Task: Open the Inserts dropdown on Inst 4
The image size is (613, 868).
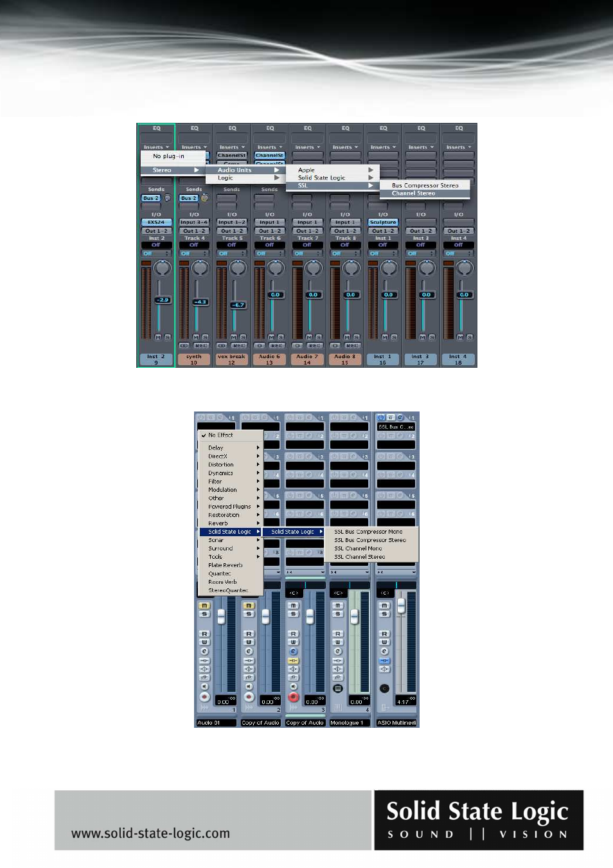Action: pos(459,147)
